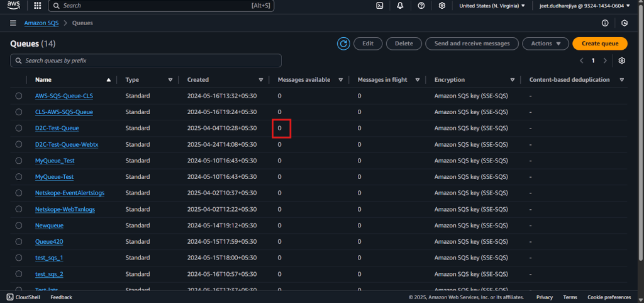The height and width of the screenshot is (303, 644).
Task: Refresh the queues list
Action: pyautogui.click(x=343, y=43)
